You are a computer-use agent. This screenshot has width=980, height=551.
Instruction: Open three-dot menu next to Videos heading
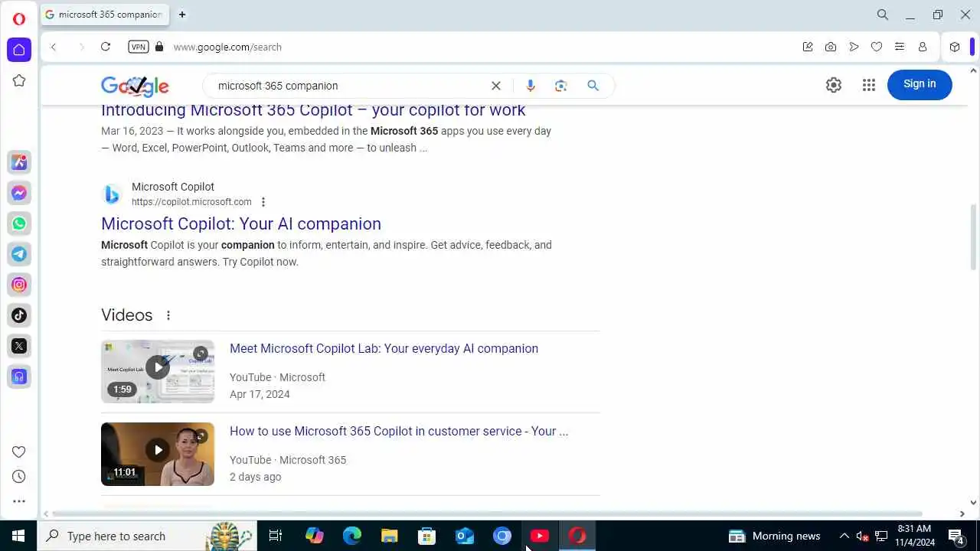[x=168, y=315]
